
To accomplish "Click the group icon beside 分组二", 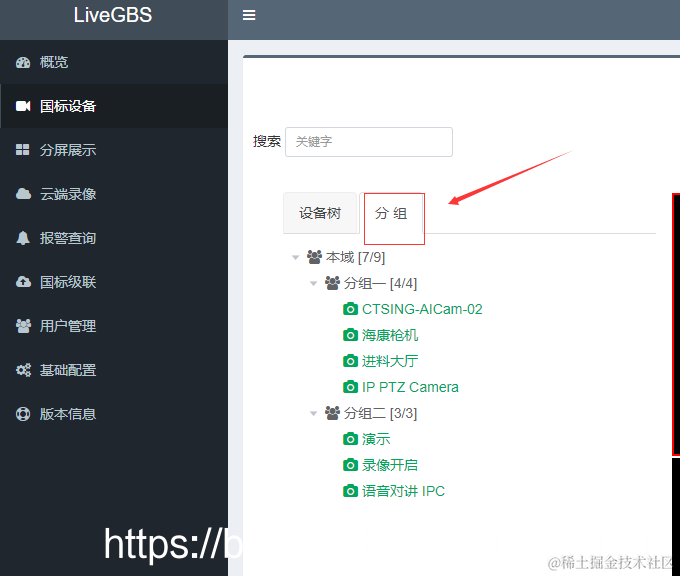I will 333,413.
